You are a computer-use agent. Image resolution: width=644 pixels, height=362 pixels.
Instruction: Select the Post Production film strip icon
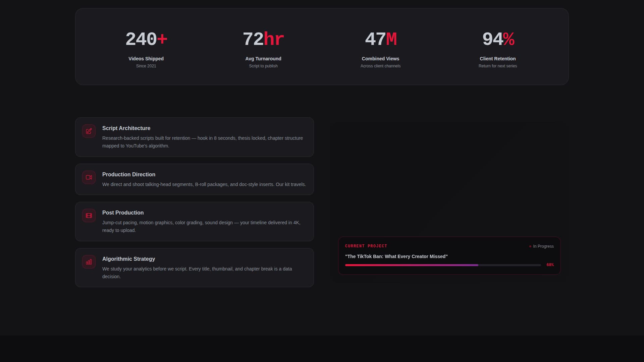tap(89, 216)
